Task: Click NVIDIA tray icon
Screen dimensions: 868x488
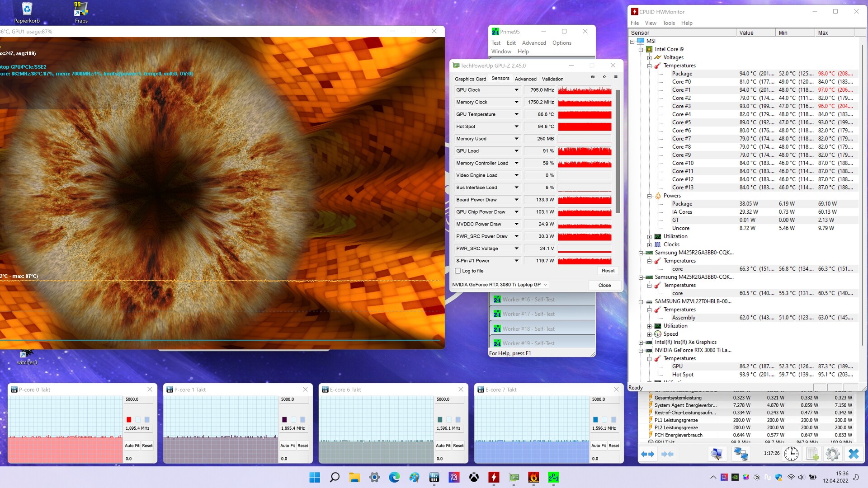Action: coord(735,477)
